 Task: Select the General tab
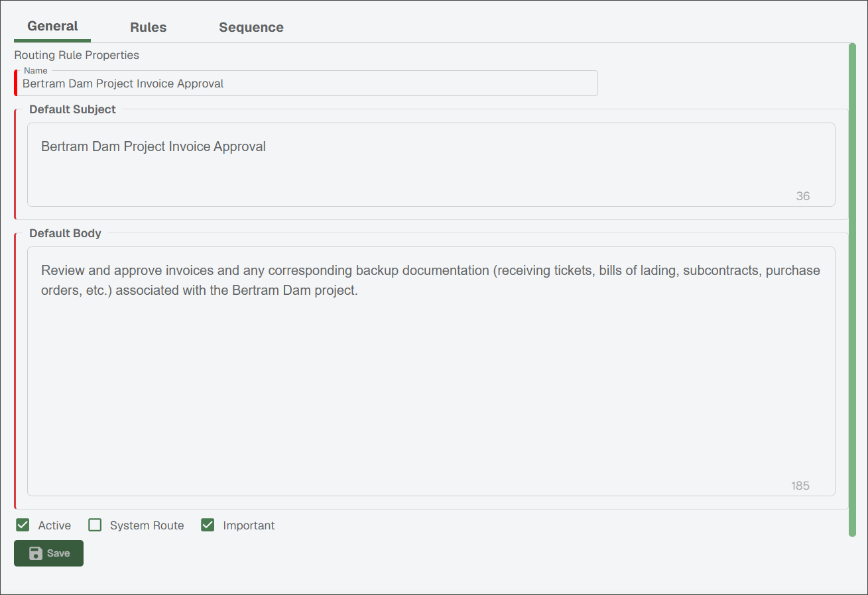coord(52,27)
